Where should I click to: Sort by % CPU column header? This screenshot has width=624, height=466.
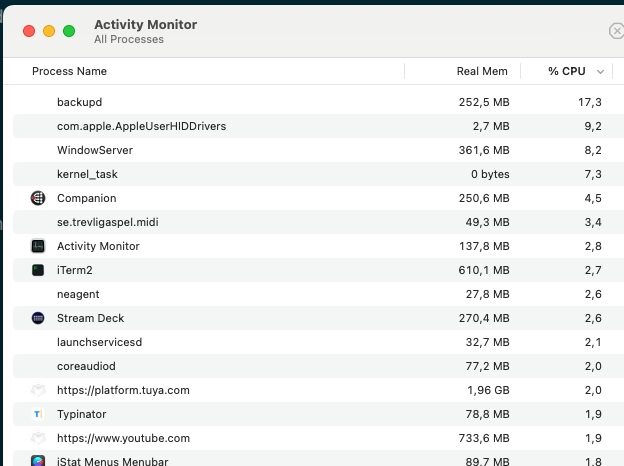click(566, 71)
